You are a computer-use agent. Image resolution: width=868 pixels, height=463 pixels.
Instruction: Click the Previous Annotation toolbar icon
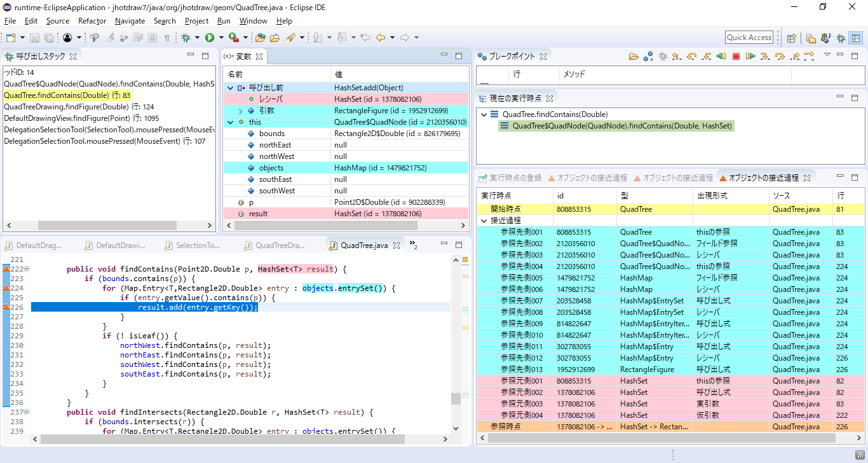click(x=341, y=38)
